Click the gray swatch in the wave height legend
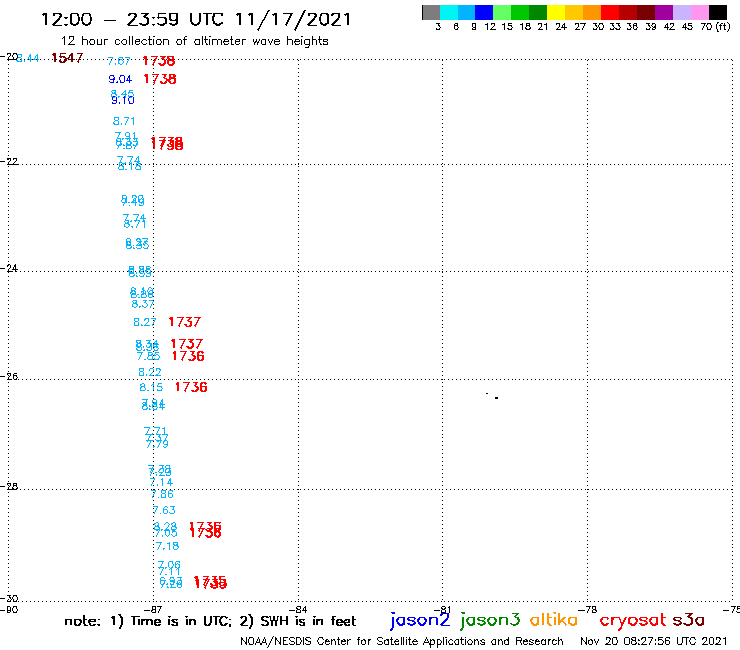 pos(431,12)
